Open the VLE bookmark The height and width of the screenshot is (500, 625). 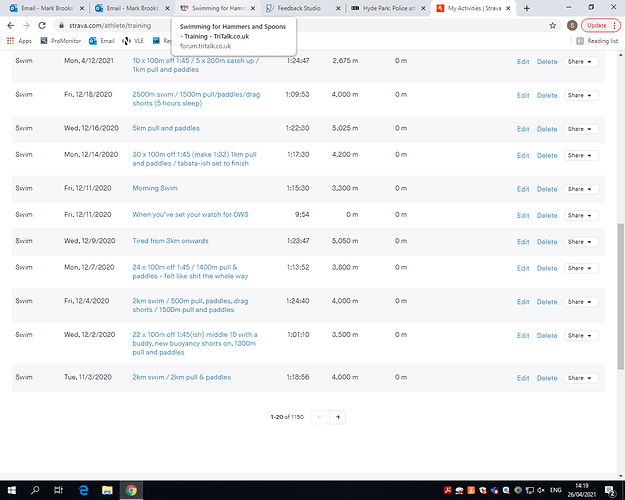[x=133, y=41]
